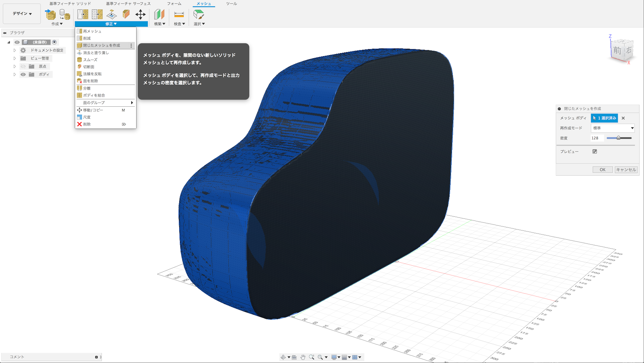This screenshot has height=363, width=644.
Task: Choose スムーズ from the modify menu
Action: [x=90, y=60]
